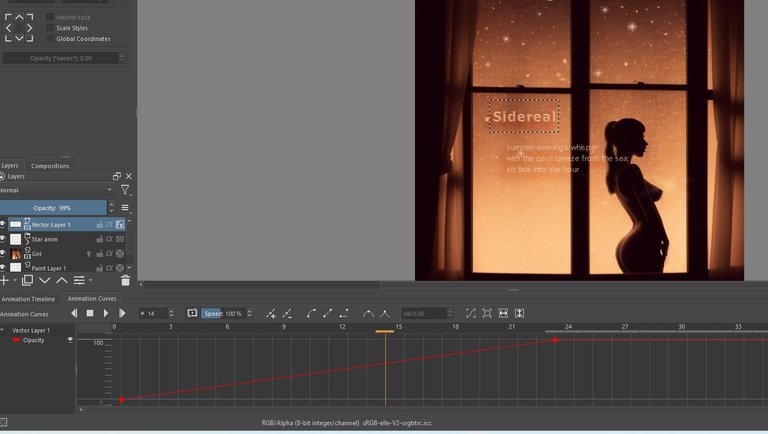Select Paint Layer 1 in layers list

(66, 268)
